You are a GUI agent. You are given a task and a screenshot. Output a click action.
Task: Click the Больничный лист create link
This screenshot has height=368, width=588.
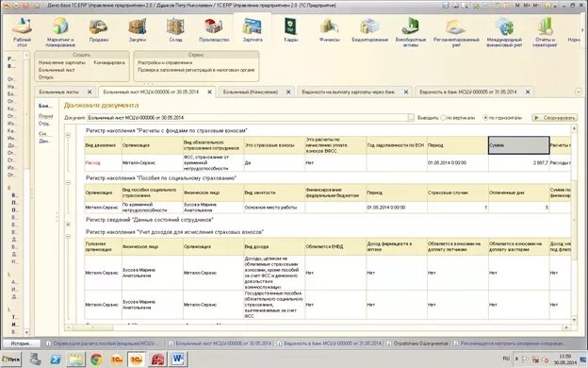pyautogui.click(x=57, y=70)
